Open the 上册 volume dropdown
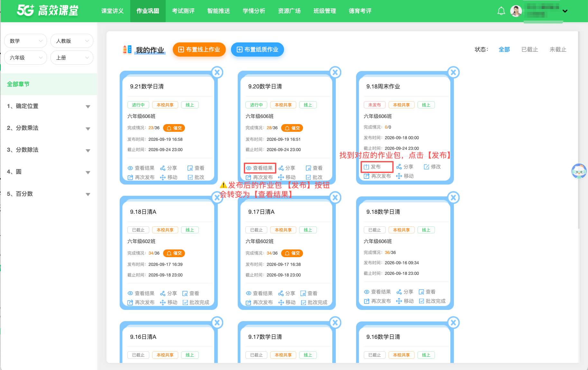Viewport: 588px width, 370px height. pyautogui.click(x=72, y=58)
